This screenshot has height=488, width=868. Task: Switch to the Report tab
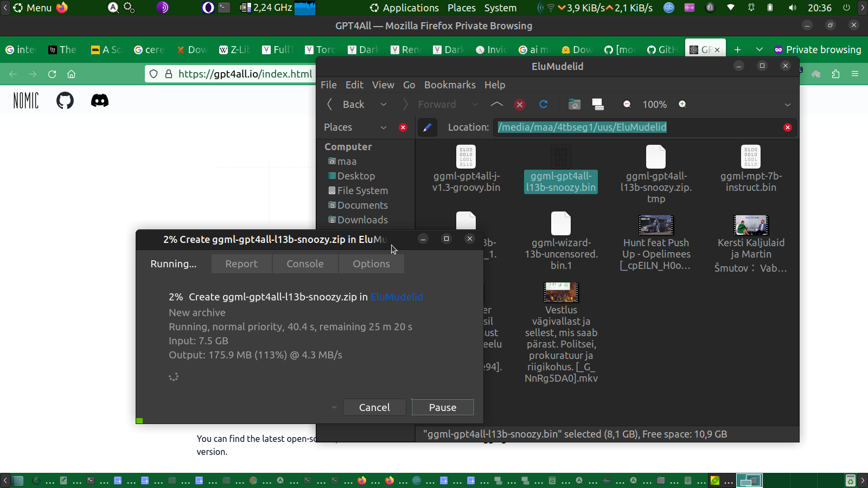[x=241, y=264]
